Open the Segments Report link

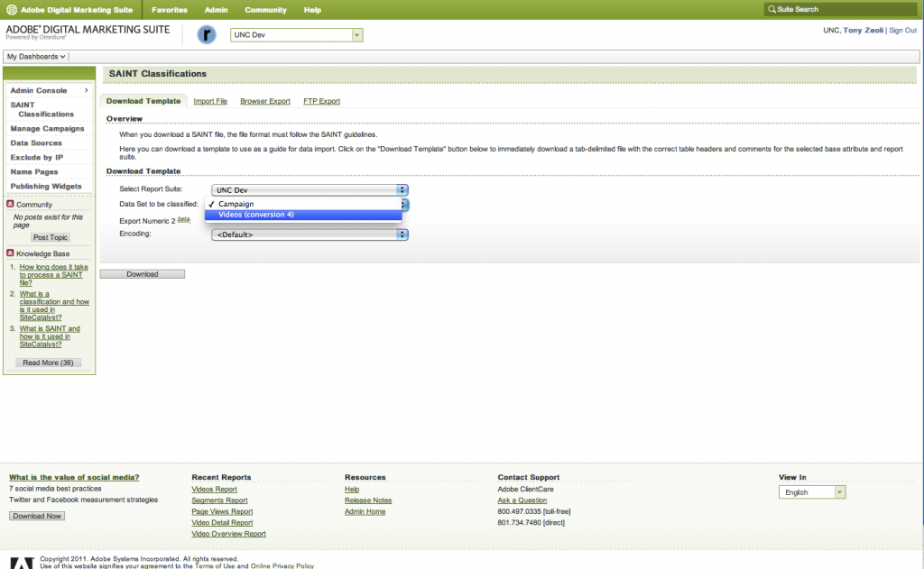pyautogui.click(x=220, y=500)
